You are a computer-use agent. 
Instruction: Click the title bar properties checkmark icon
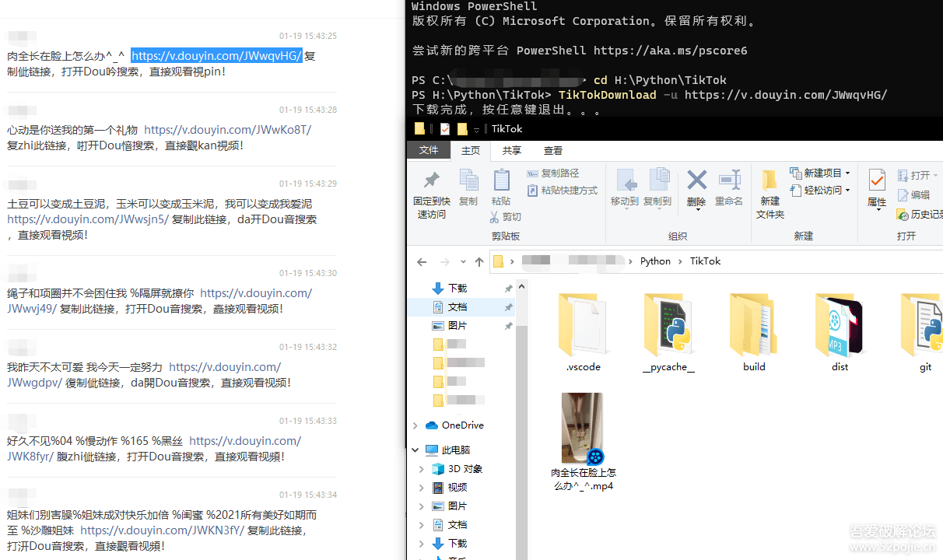coord(445,129)
